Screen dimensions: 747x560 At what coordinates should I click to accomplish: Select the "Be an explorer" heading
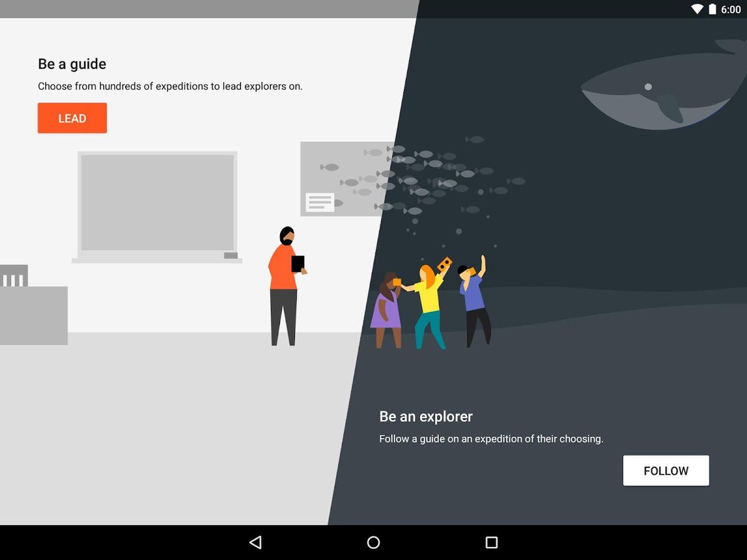coord(426,416)
